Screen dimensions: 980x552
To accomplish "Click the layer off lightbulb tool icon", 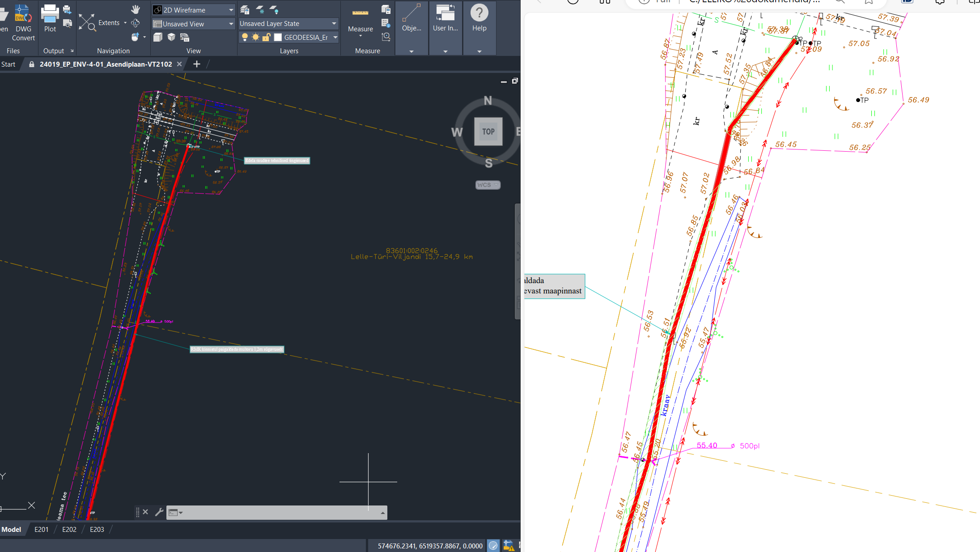I will tap(274, 9).
